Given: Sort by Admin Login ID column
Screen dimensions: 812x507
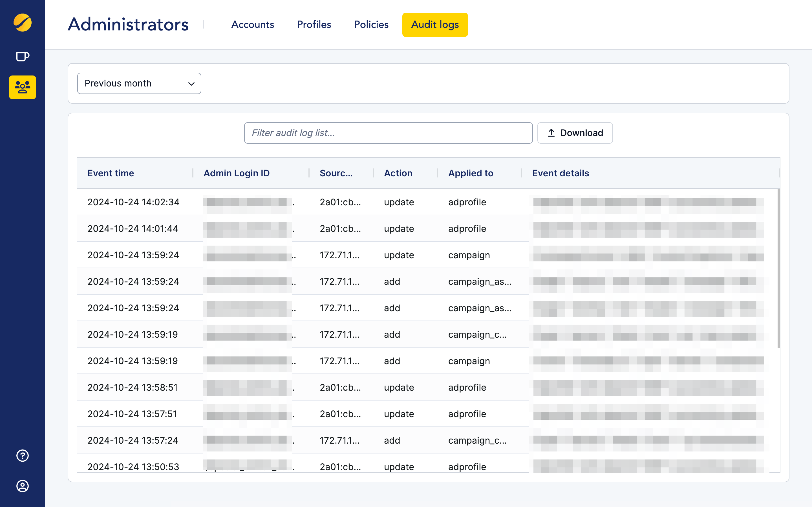Looking at the screenshot, I should 237,173.
